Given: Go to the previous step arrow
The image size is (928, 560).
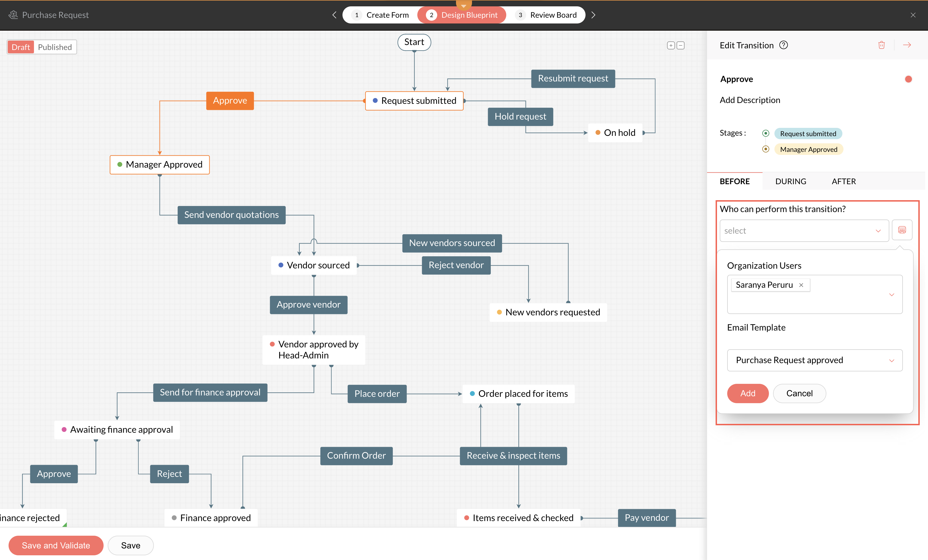Looking at the screenshot, I should click(x=334, y=15).
